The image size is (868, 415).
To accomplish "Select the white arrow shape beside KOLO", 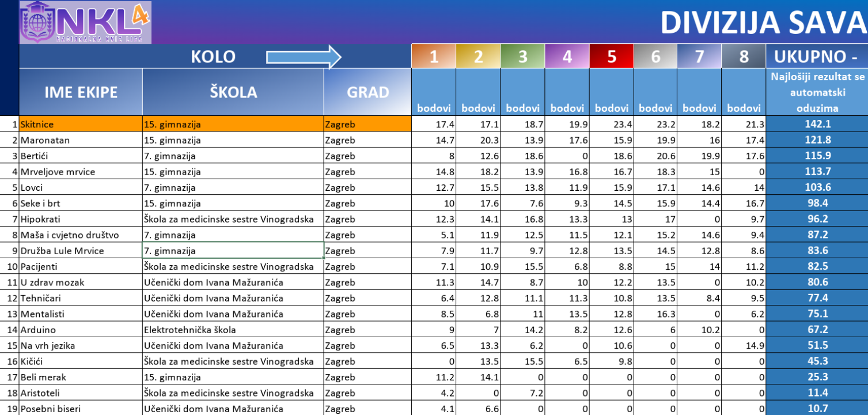I will (304, 57).
